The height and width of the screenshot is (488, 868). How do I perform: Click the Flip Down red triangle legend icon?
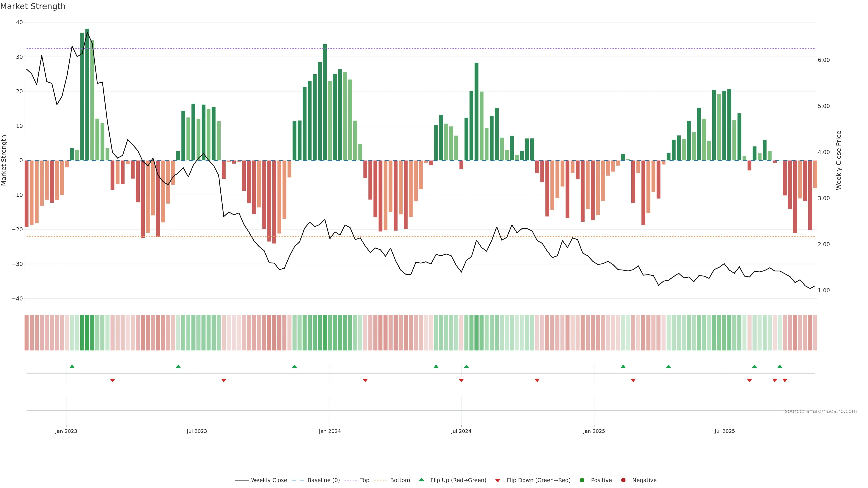(x=498, y=480)
